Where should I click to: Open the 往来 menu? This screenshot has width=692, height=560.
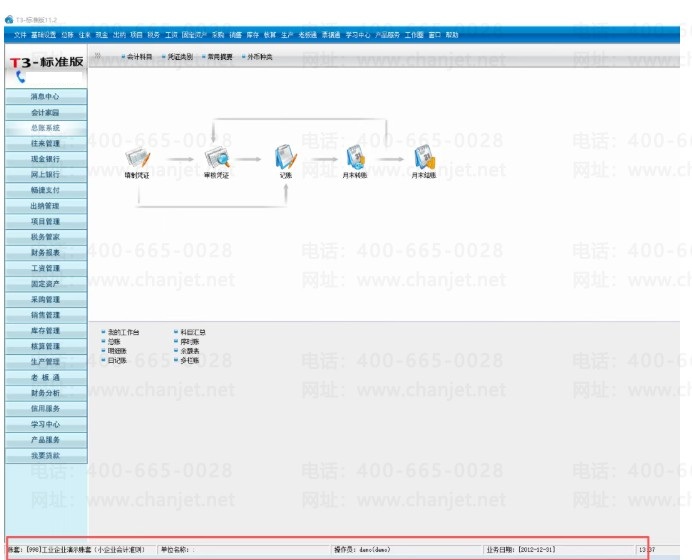pyautogui.click(x=84, y=35)
